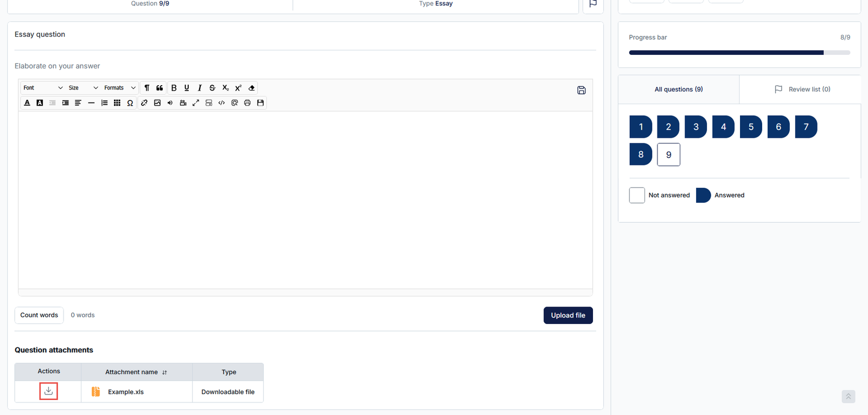Image resolution: width=868 pixels, height=415 pixels.
Task: Apply subscript formatting
Action: tap(225, 88)
